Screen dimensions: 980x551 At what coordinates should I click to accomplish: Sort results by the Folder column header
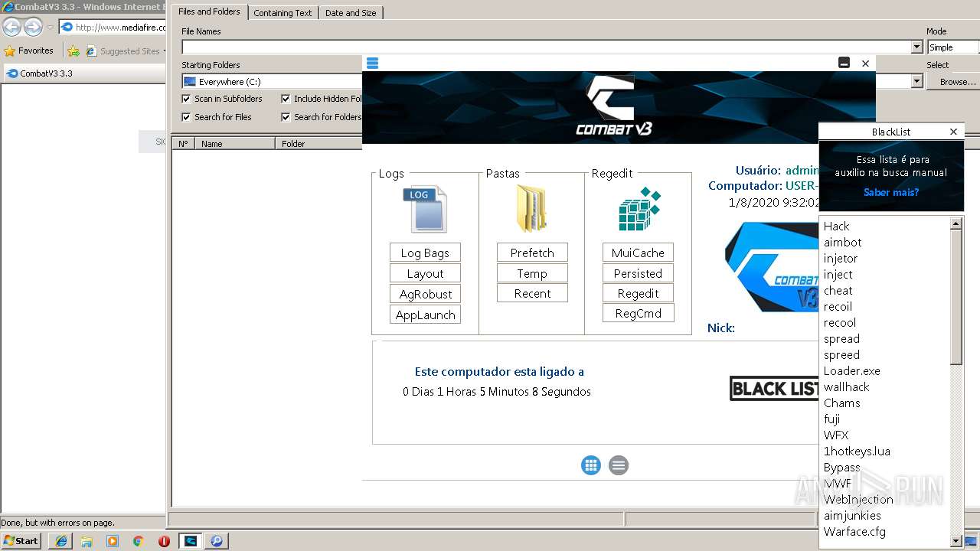coord(318,143)
